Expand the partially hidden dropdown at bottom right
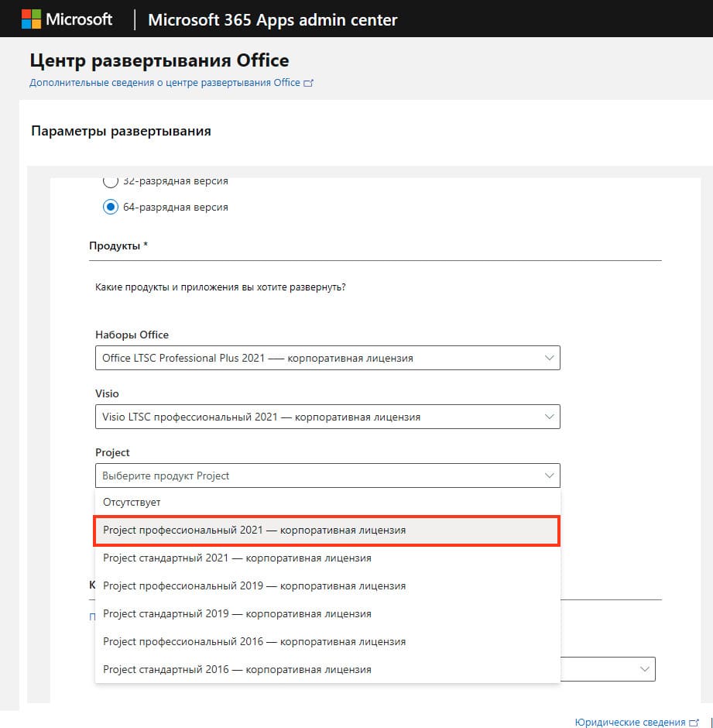This screenshot has width=713, height=728. tap(644, 669)
